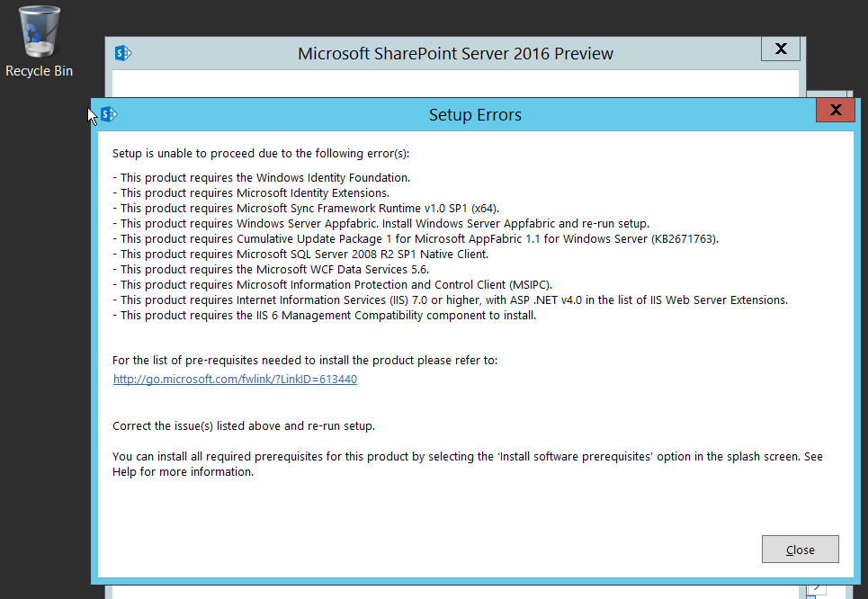Click SharePoint icon in SharePoint Server 2016 Preview window
The height and width of the screenshot is (599, 868).
(x=123, y=53)
